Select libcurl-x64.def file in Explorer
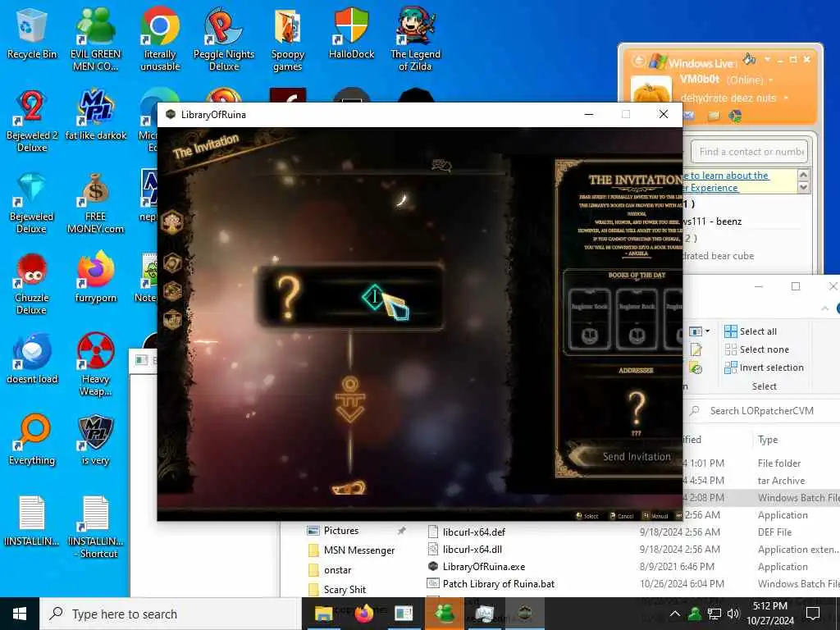Image resolution: width=840 pixels, height=630 pixels. point(467,532)
